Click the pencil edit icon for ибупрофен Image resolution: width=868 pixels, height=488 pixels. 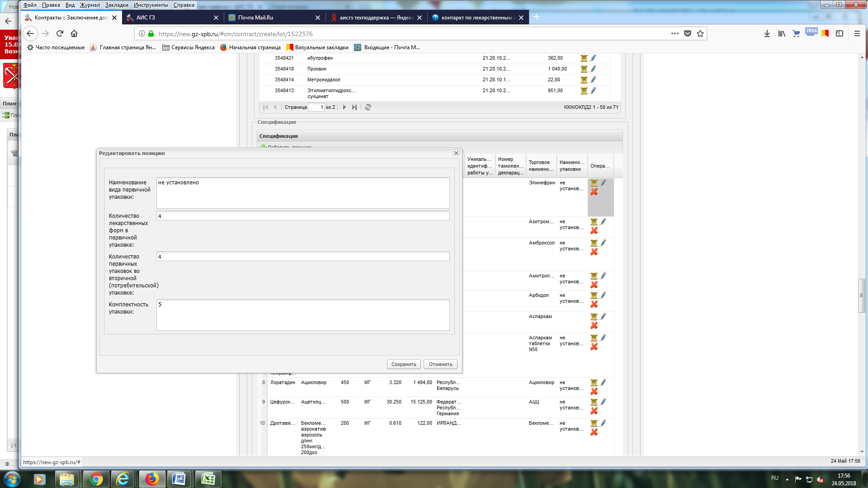593,58
